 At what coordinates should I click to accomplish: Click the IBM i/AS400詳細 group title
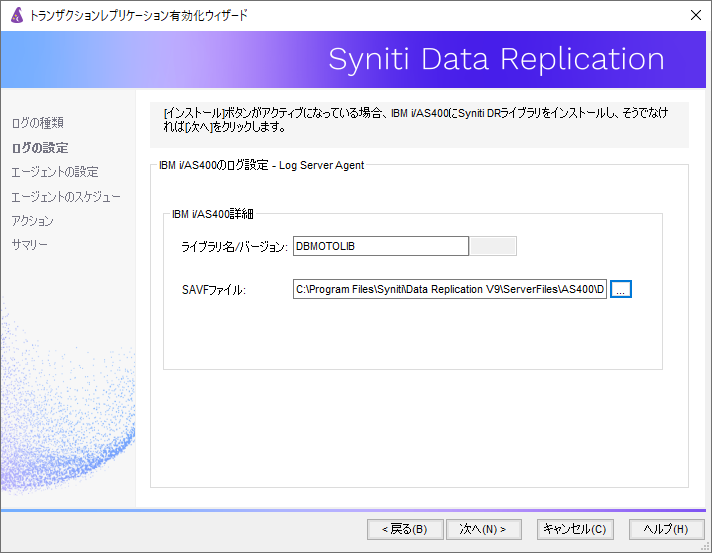tap(213, 214)
